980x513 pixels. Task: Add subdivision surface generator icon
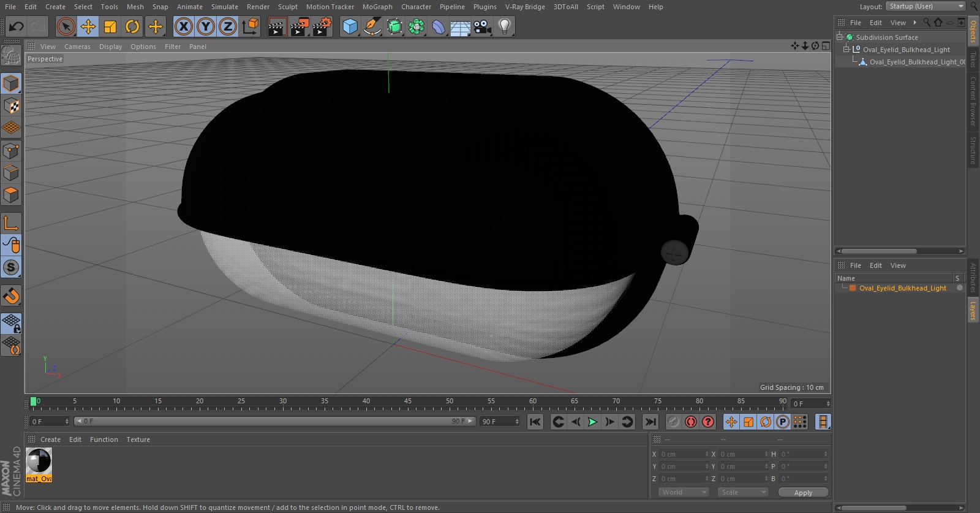[x=394, y=26]
